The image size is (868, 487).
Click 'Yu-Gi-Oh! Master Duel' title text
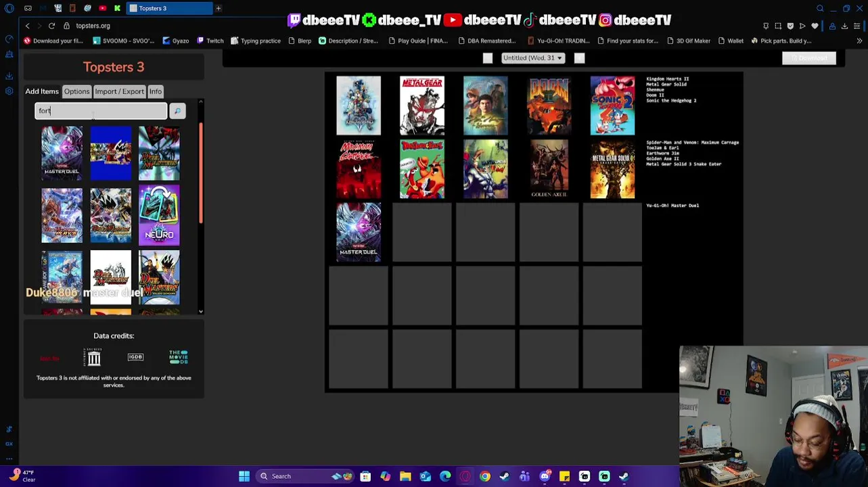(x=672, y=206)
